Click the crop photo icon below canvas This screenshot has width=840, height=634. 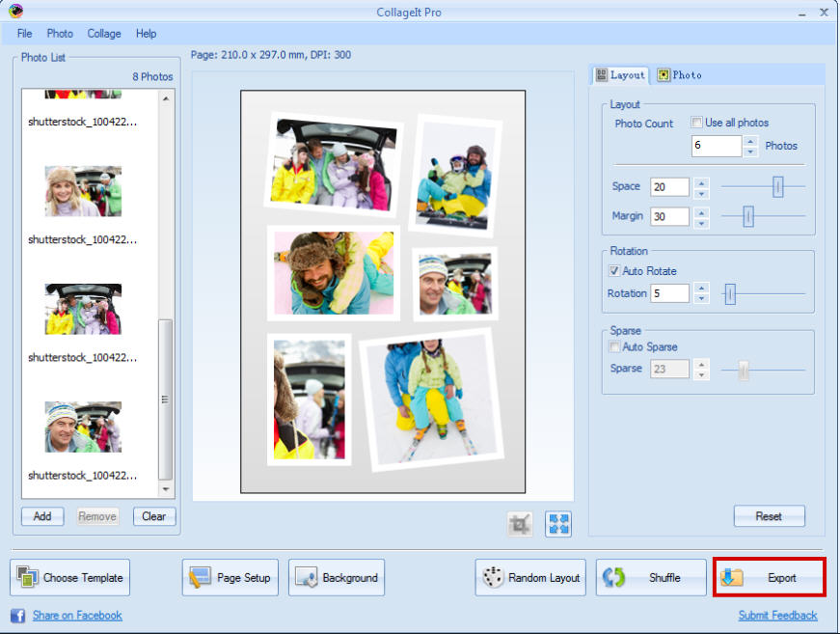(520, 524)
